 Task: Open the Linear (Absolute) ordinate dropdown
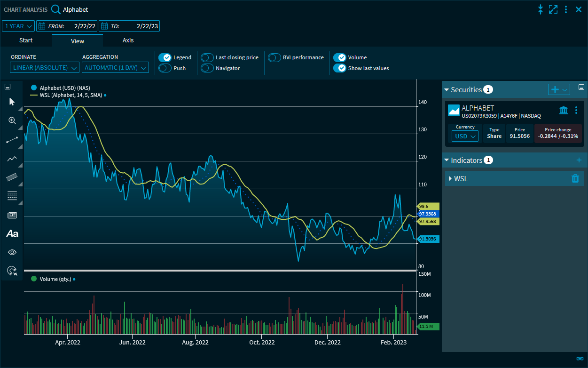(45, 68)
